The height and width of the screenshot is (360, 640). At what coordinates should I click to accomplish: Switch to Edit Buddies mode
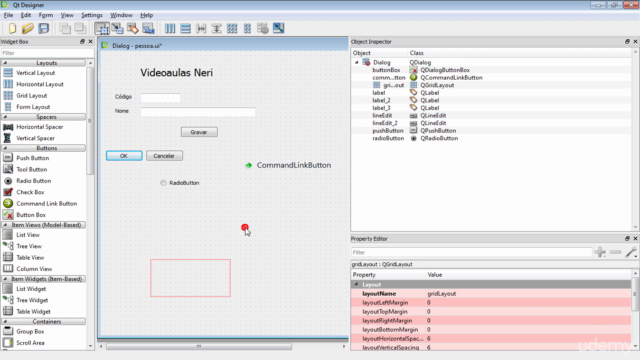point(133,28)
